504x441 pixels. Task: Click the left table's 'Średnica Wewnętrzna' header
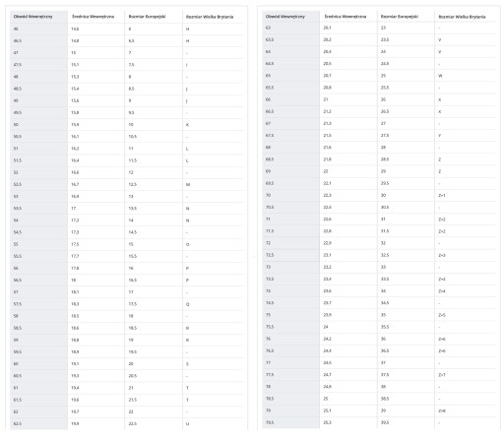[93, 17]
